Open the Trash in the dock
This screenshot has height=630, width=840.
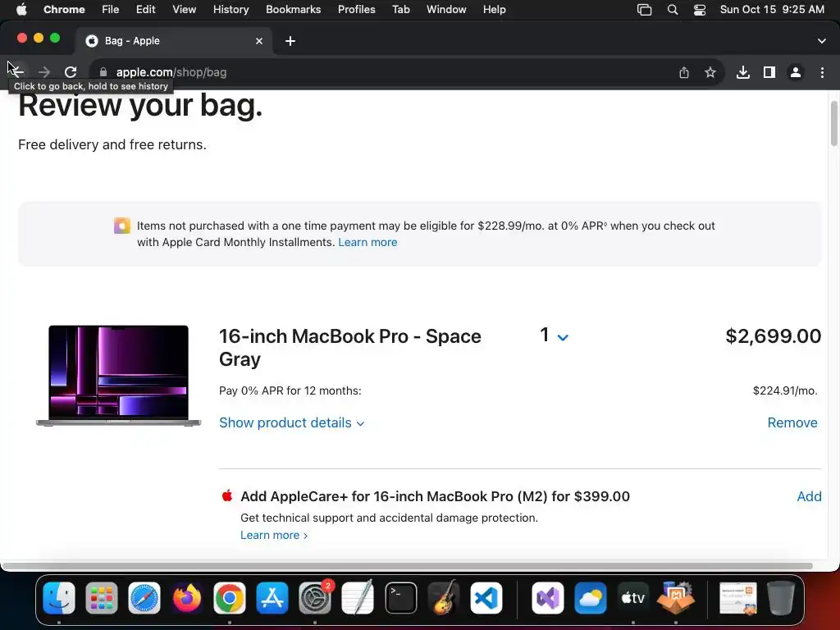coord(781,597)
